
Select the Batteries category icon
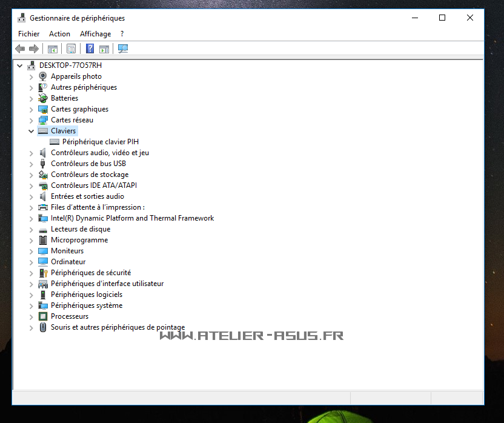point(43,98)
